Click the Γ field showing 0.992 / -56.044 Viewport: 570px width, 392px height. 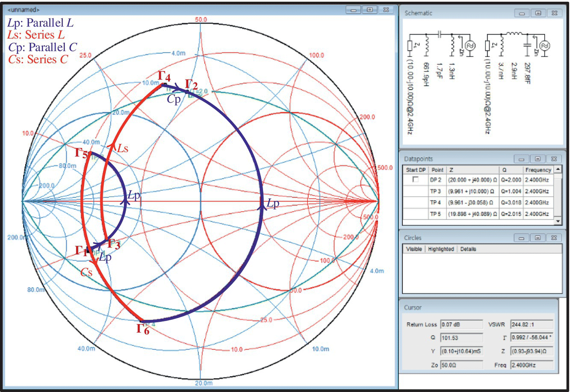(532, 338)
